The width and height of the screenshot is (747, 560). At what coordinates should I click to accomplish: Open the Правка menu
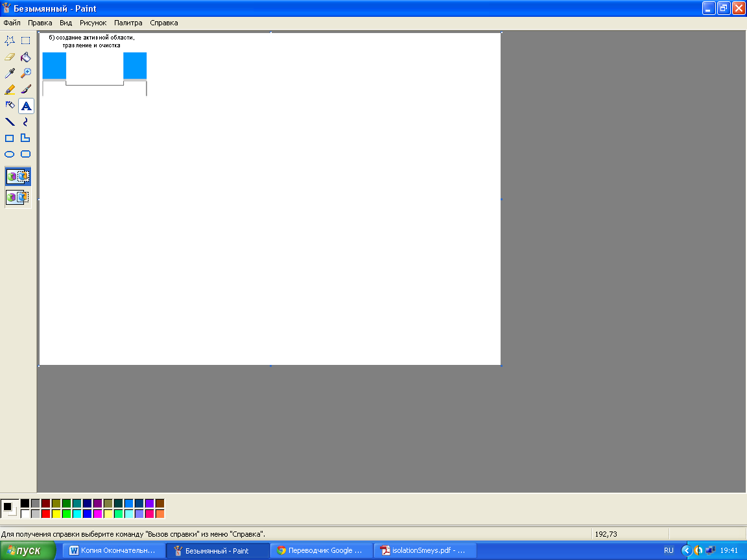[40, 23]
